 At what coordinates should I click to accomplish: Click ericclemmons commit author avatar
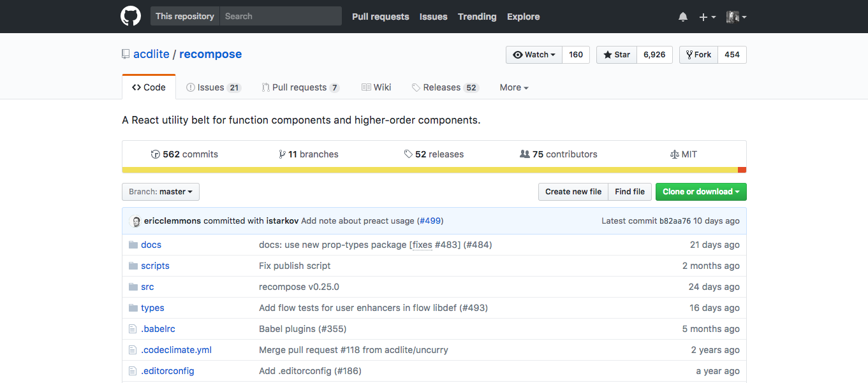tap(135, 221)
